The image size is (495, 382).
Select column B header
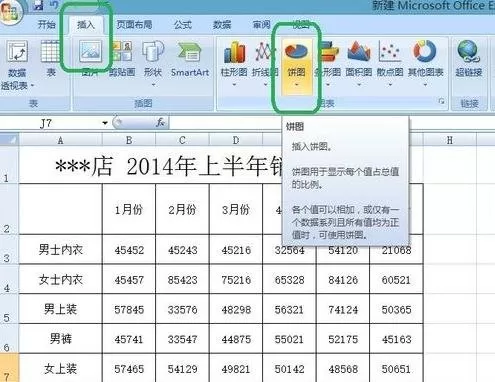coord(129,140)
